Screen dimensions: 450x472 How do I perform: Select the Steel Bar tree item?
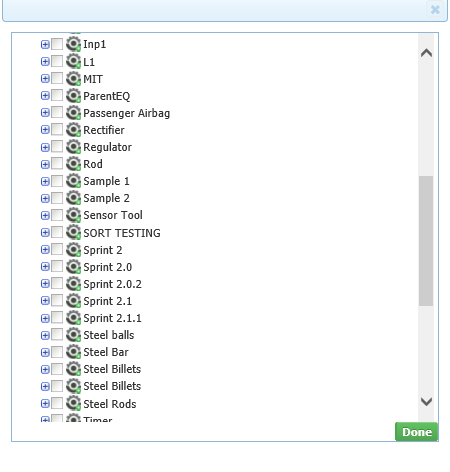[x=106, y=352]
